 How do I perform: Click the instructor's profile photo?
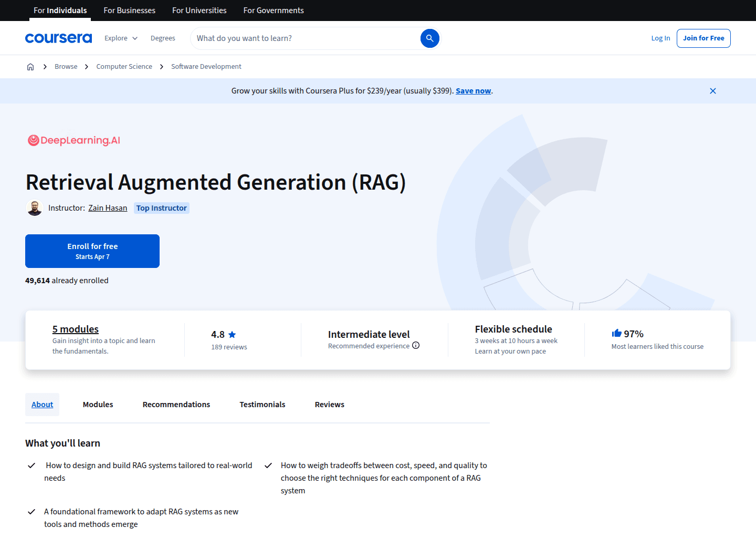click(35, 208)
